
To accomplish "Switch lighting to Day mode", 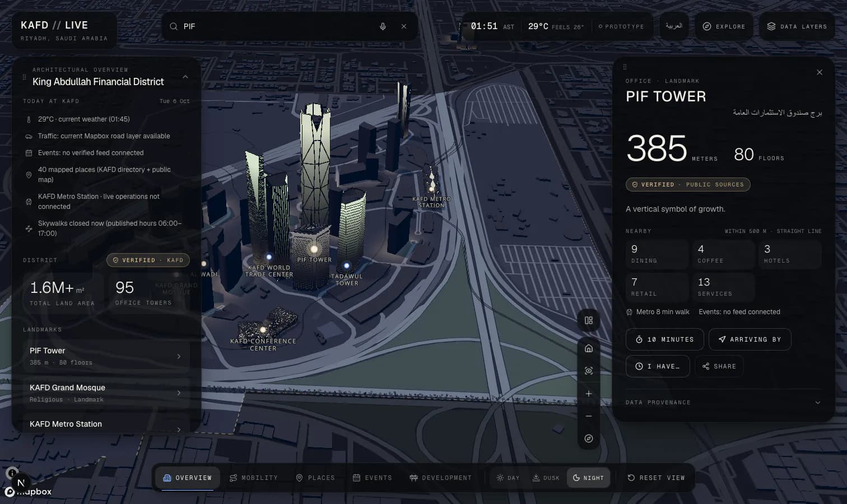I will click(508, 478).
